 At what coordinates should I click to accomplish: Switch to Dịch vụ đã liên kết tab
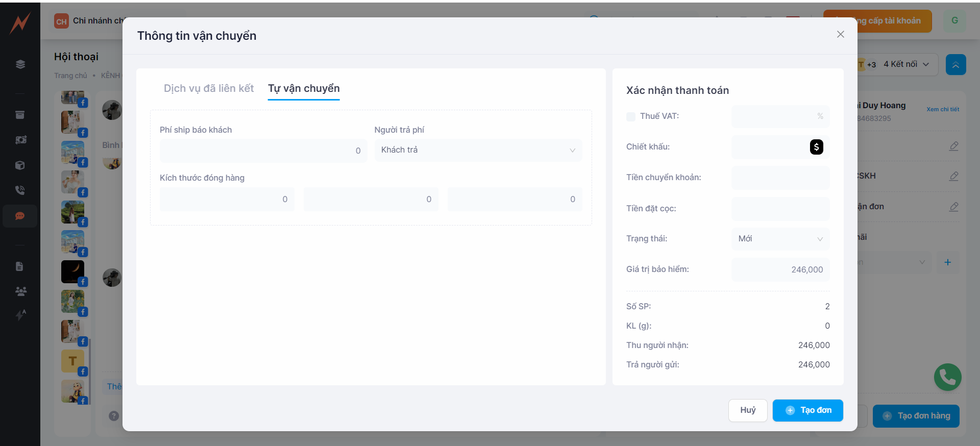208,88
